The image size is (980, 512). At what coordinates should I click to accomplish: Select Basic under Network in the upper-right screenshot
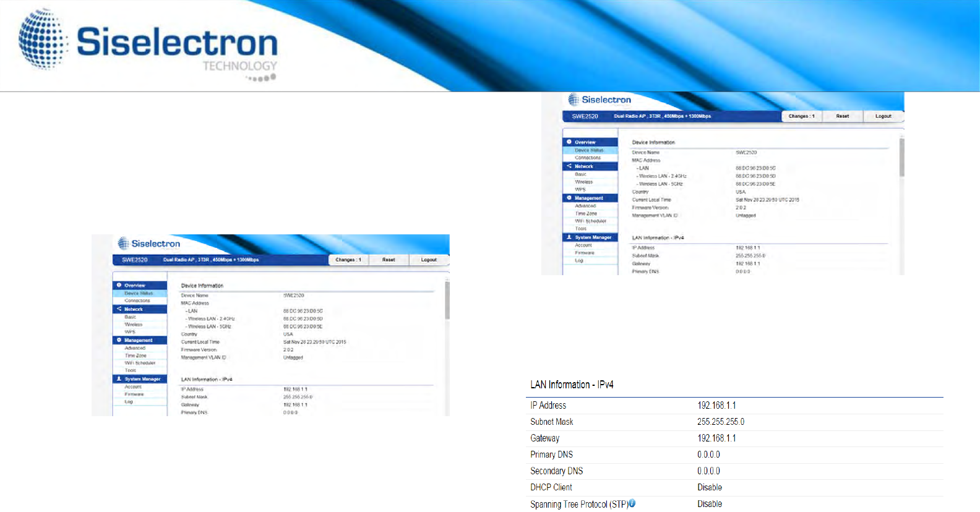pos(580,174)
